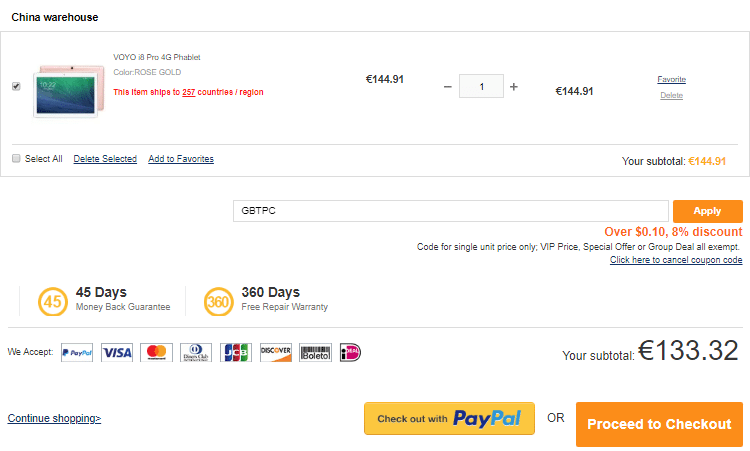Viewport: 750px width, 451px height.
Task: Increase quantity with the plus button
Action: pyautogui.click(x=514, y=87)
